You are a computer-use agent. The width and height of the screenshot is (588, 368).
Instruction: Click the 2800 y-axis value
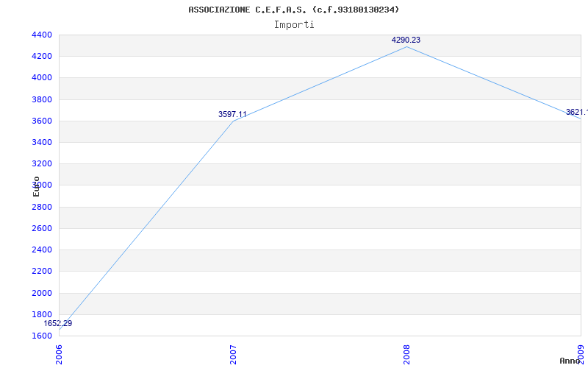click(x=42, y=207)
